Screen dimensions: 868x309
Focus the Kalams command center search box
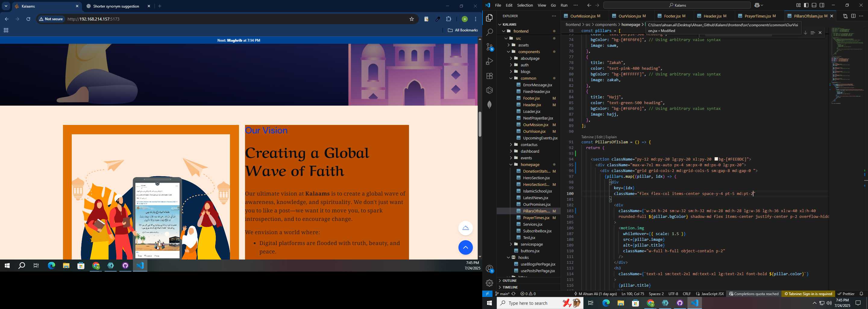[x=677, y=5]
